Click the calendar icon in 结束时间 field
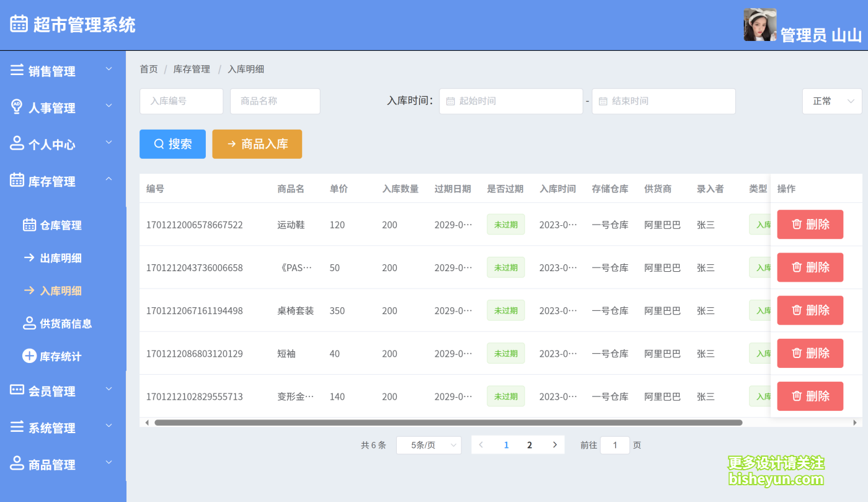Viewport: 868px width, 502px height. tap(603, 101)
